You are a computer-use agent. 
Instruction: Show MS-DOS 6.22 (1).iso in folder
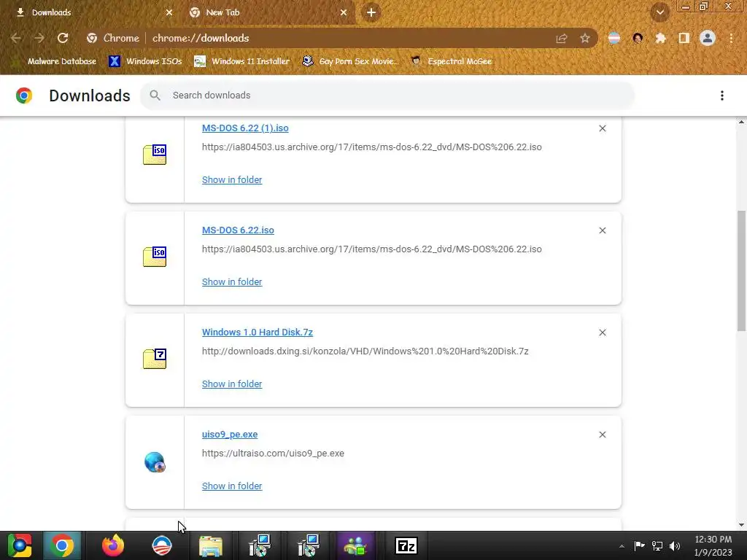point(232,180)
